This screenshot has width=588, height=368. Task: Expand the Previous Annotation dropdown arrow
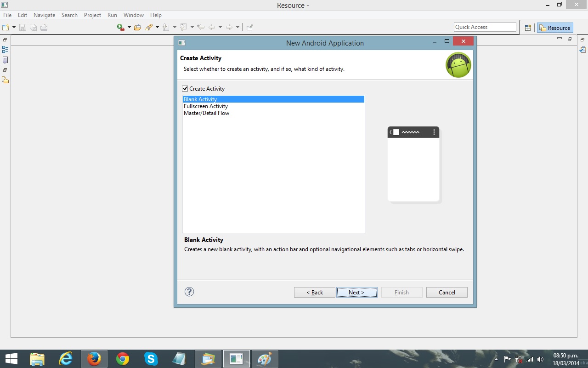pos(192,27)
